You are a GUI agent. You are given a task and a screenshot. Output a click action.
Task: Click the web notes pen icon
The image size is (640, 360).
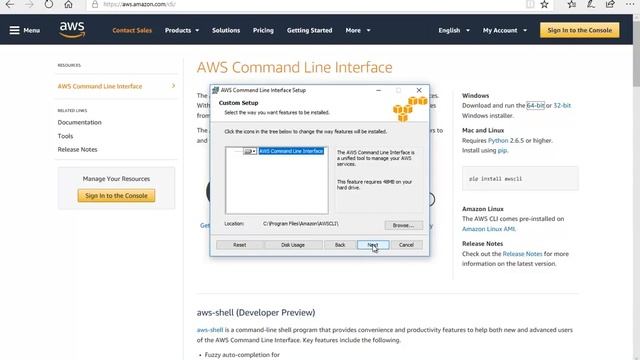point(591,4)
